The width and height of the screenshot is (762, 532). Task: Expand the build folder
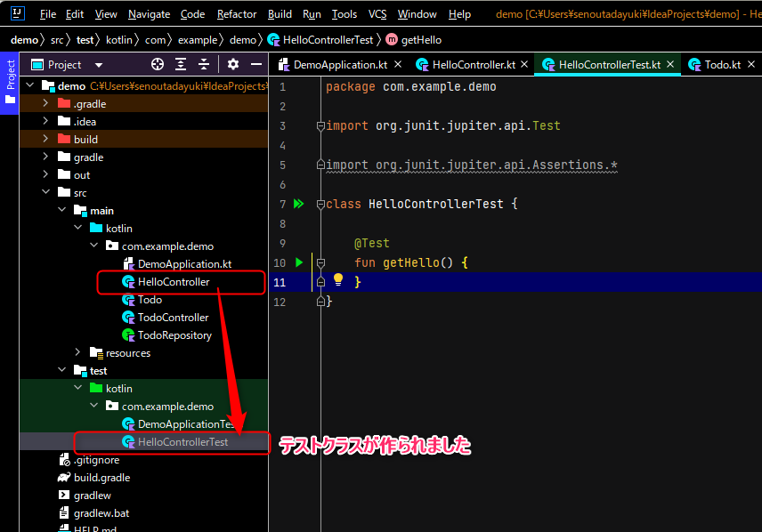pos(45,139)
